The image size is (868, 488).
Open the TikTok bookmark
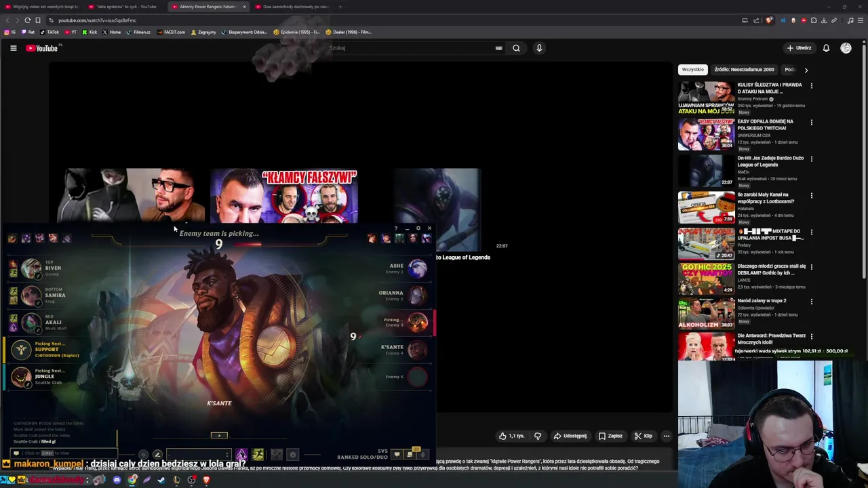pos(50,32)
